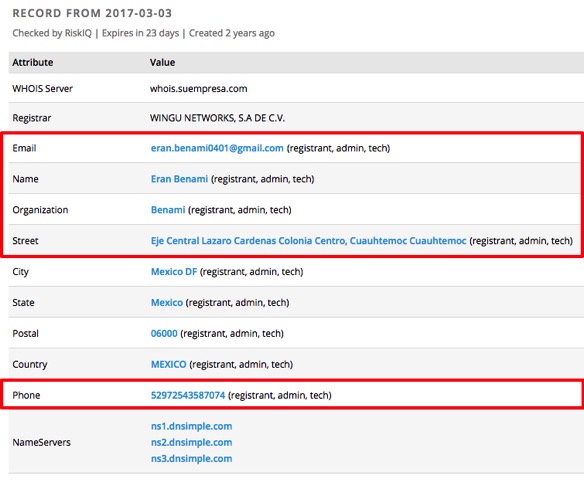This screenshot has height=486, width=584.
Task: Select the NameServers attribute label
Action: 41,442
